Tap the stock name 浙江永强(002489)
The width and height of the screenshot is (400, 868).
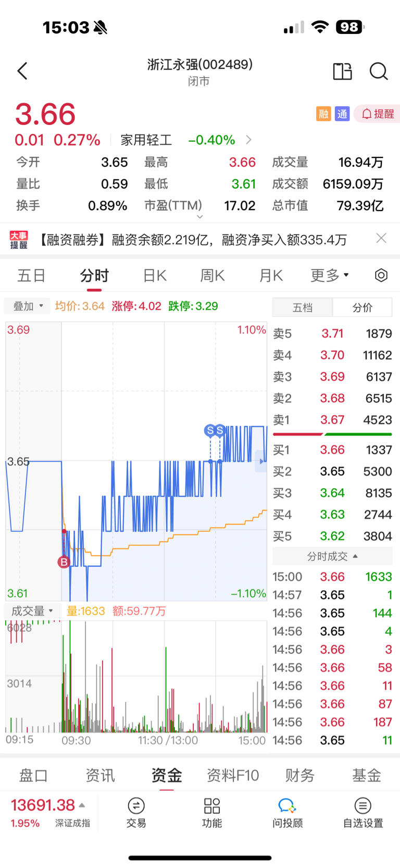pyautogui.click(x=200, y=64)
